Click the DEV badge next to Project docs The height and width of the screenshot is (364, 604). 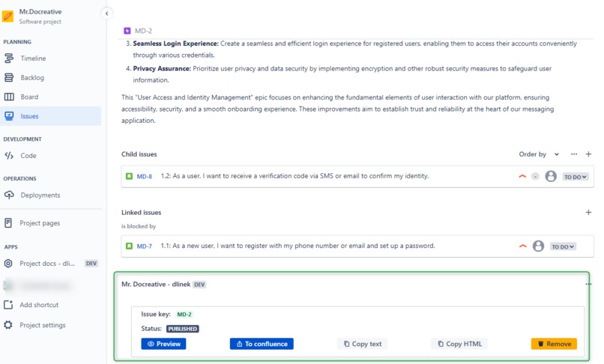[91, 264]
